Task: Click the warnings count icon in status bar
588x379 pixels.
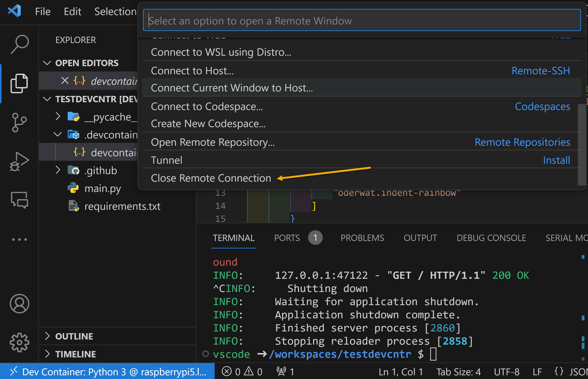Action: 249,371
